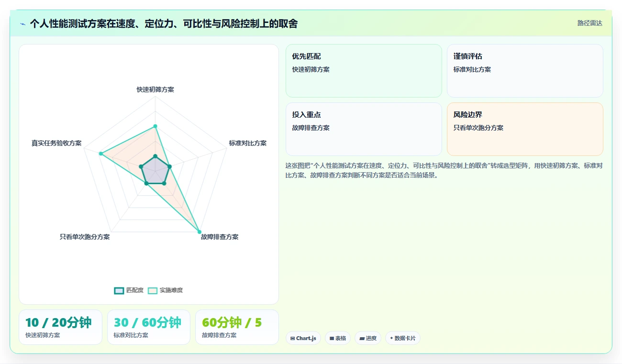The height and width of the screenshot is (364, 622).
Task: Click the lightning icon beside the title
Action: (23, 24)
